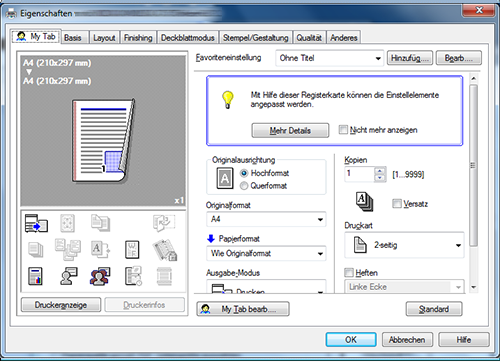Click the W R watermark page icon
Screen dimensions: 500x362
pos(132,250)
